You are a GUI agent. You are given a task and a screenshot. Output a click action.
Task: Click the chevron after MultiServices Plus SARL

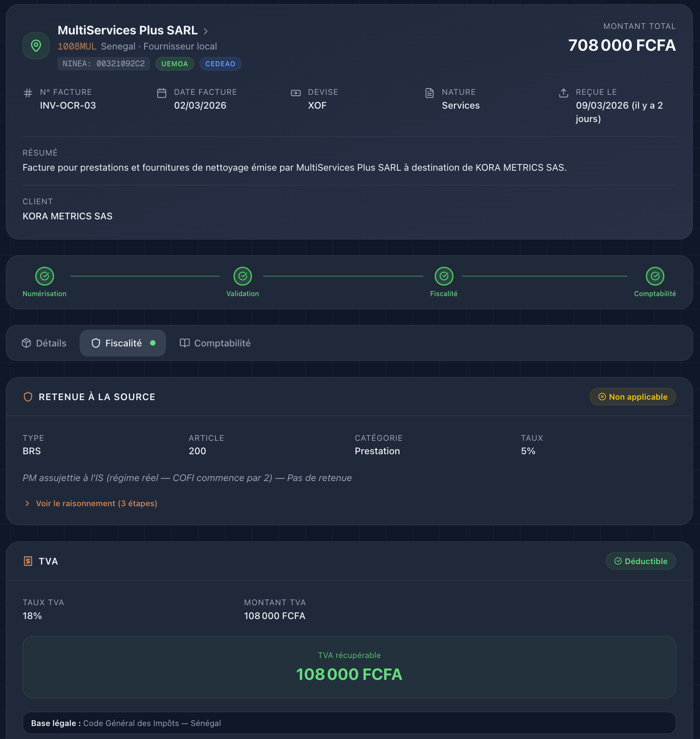tap(206, 31)
